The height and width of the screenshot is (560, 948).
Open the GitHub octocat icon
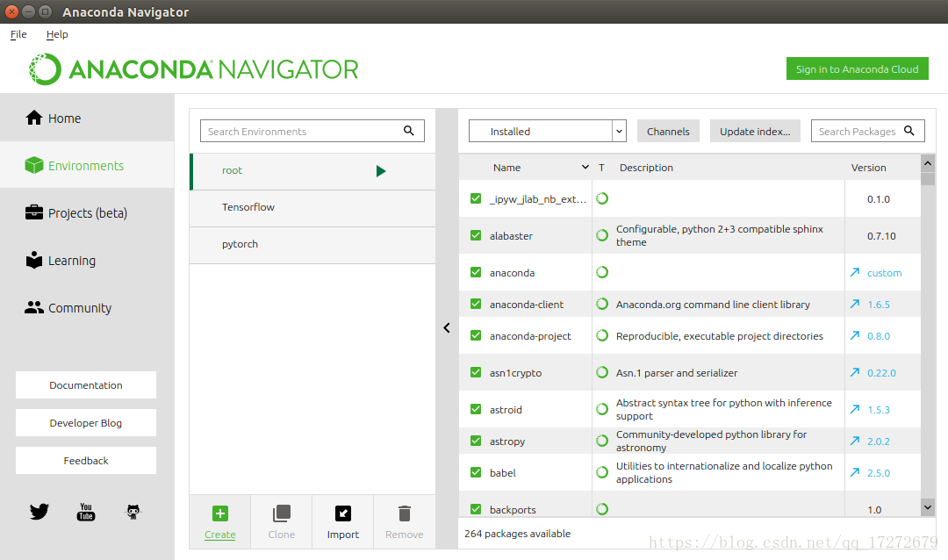(x=133, y=512)
